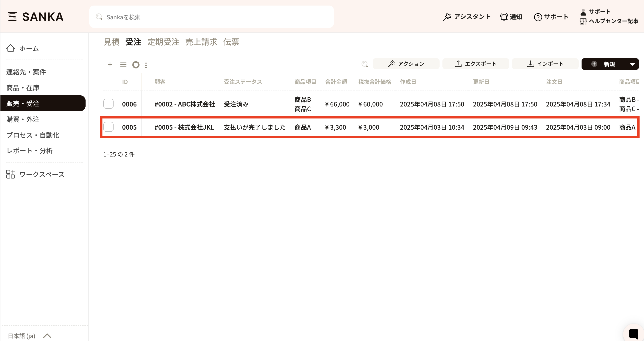Viewport: 644px width, 341px height.
Task: Click the インポート button
Action: (545, 64)
